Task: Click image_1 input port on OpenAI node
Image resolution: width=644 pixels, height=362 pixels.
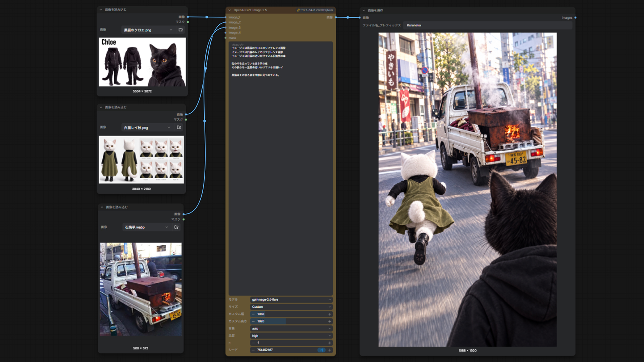Action: 226,17
